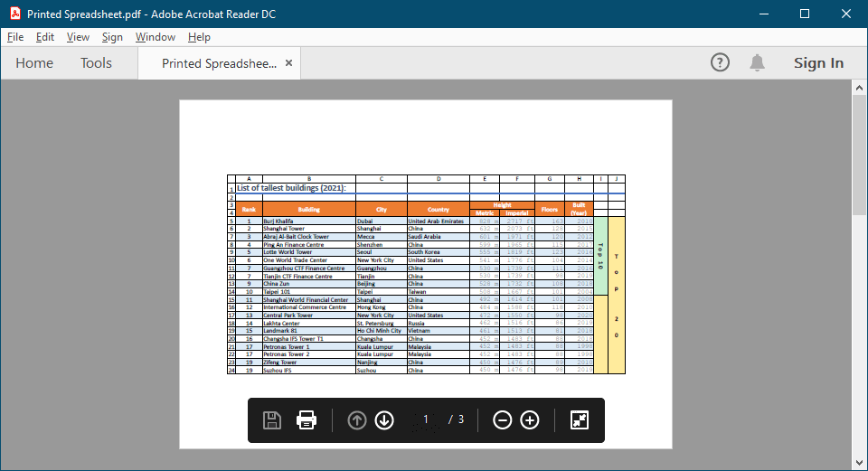868x471 pixels.
Task: Click the print icon in floating toolbar
Action: [307, 420]
